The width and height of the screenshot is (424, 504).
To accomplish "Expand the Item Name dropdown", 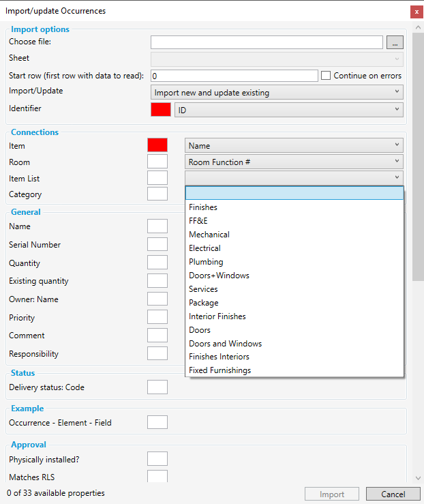I will click(x=294, y=145).
